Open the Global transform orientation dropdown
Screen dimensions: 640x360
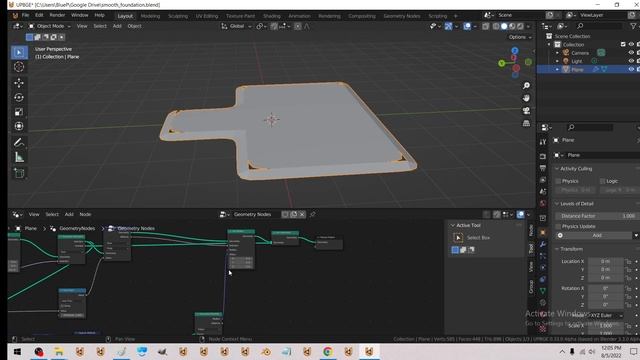point(237,26)
